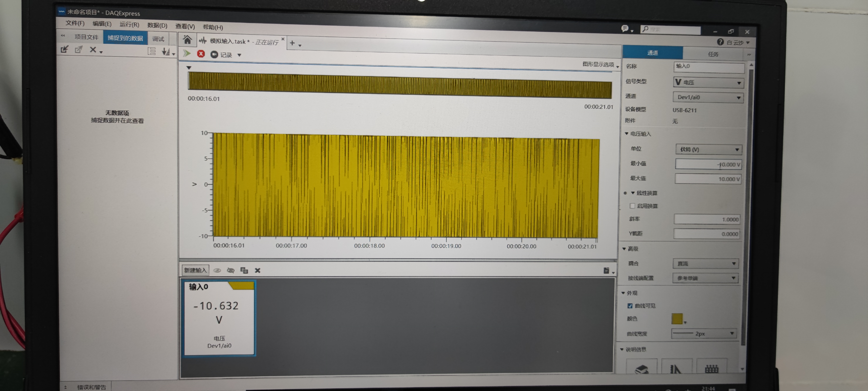
Task: Enable the 启用换算 checkbox
Action: 633,205
